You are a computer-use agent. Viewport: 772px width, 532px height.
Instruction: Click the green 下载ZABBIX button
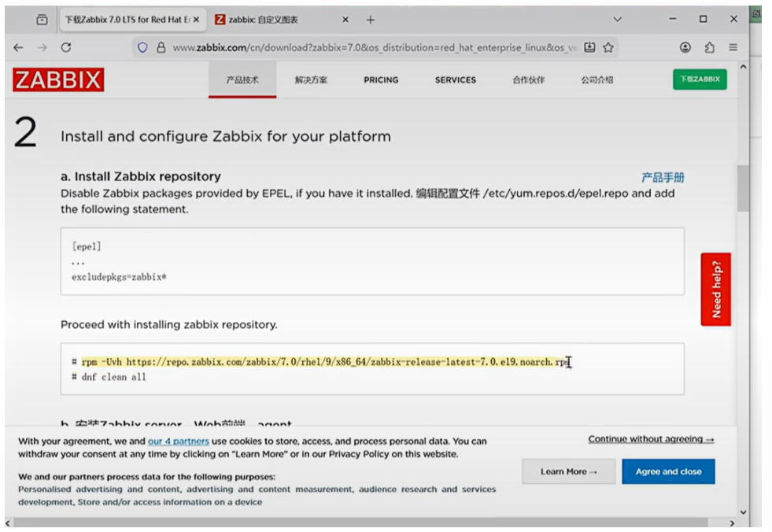pyautogui.click(x=700, y=79)
